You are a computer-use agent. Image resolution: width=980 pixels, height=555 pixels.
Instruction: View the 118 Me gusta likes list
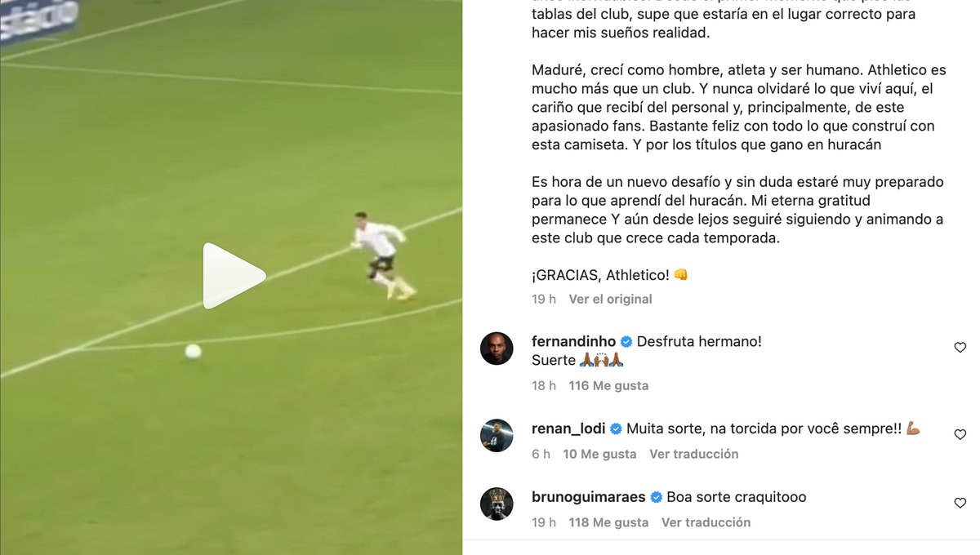tap(608, 522)
